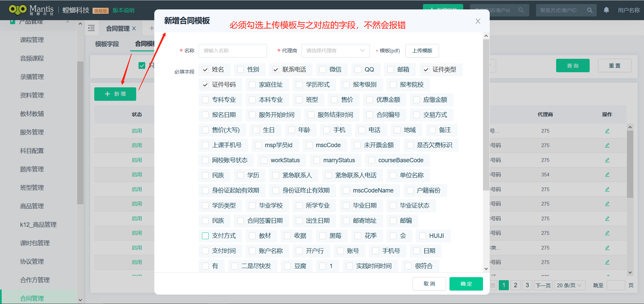Tick the mscCode checkbox
This screenshot has width=644, height=304.
coord(309,145)
